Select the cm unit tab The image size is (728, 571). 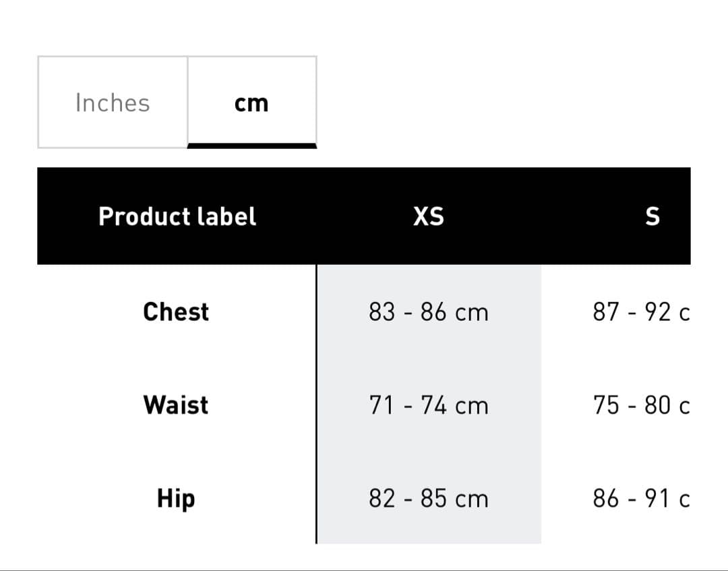pos(251,102)
